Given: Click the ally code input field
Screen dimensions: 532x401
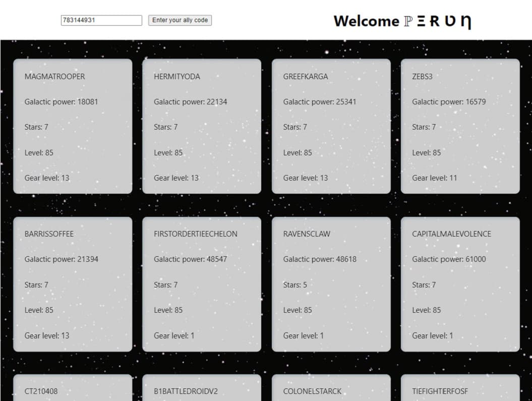Looking at the screenshot, I should [101, 20].
